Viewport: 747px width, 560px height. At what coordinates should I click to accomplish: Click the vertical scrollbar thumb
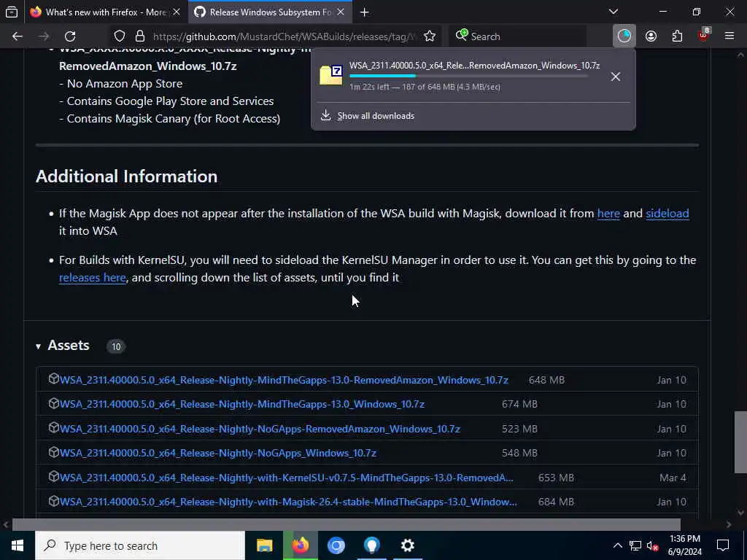[x=740, y=442]
